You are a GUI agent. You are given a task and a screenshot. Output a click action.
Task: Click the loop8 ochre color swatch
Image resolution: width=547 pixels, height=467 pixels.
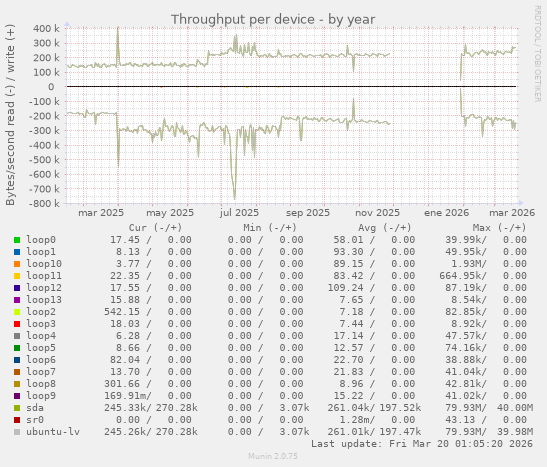coord(17,384)
